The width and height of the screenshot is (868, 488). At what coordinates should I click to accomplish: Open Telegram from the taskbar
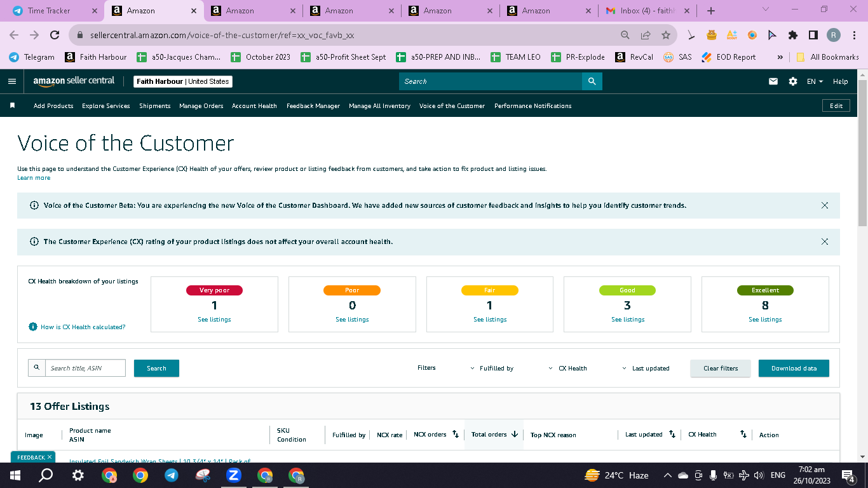click(x=171, y=475)
